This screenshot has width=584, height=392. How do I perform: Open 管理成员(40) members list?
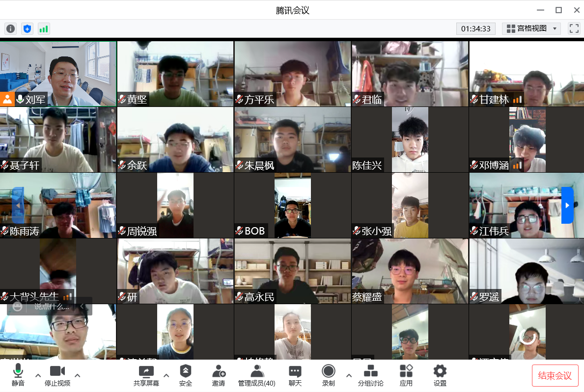click(256, 375)
